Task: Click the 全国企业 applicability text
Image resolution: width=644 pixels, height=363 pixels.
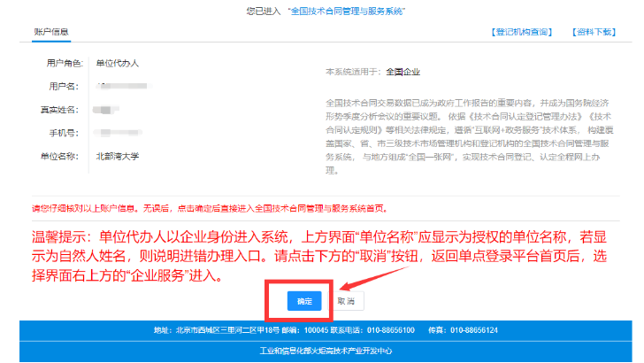Action: (x=403, y=70)
